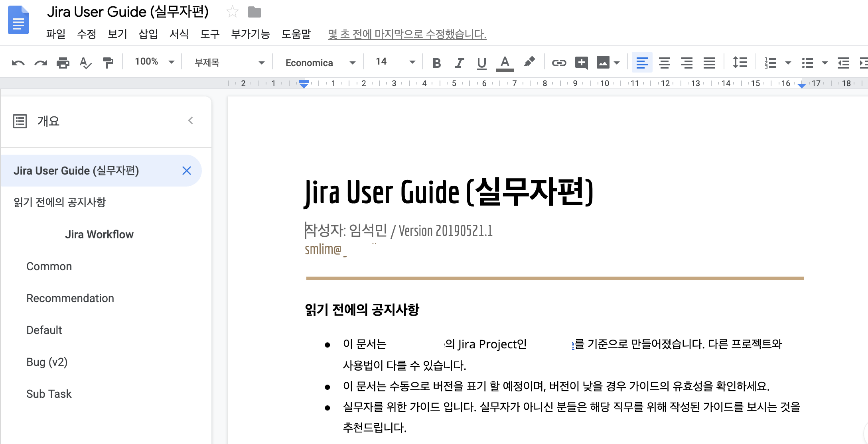Viewport: 868px width, 444px height.
Task: Toggle underline formatting
Action: coord(481,63)
